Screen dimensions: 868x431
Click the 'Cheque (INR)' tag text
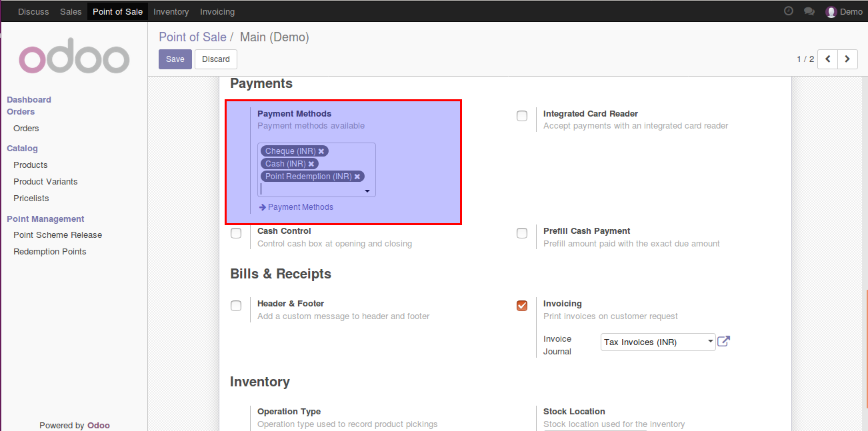click(290, 151)
